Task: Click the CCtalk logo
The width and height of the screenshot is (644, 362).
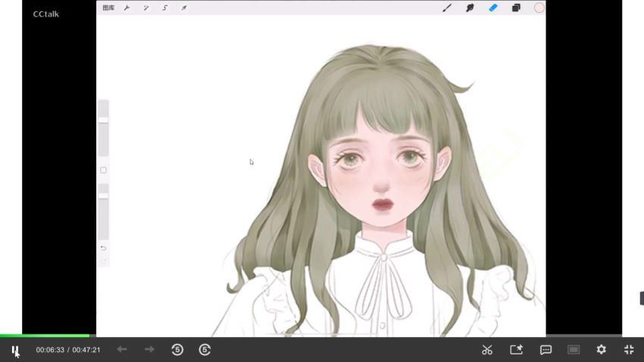Action: coord(46,14)
